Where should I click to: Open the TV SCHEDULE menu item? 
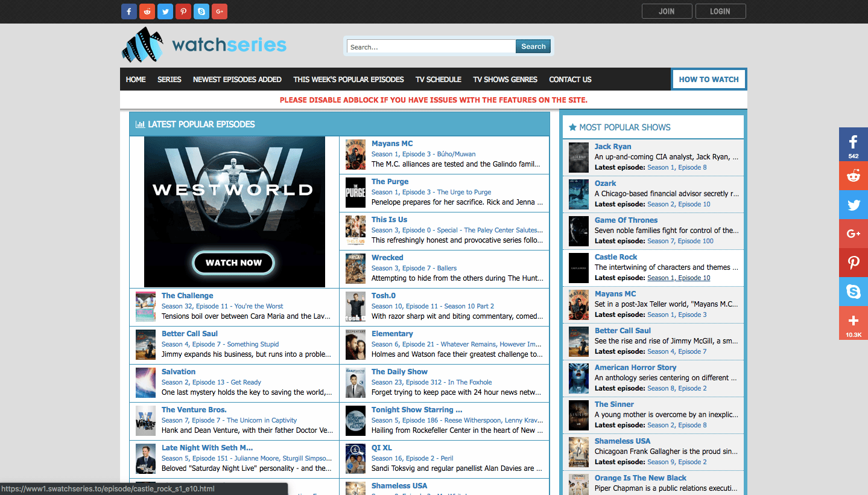[439, 79]
